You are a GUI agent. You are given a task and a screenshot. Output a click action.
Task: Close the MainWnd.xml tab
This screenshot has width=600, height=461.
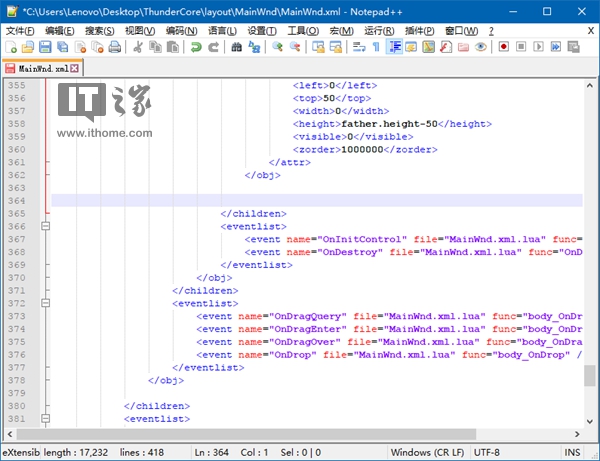(x=75, y=68)
